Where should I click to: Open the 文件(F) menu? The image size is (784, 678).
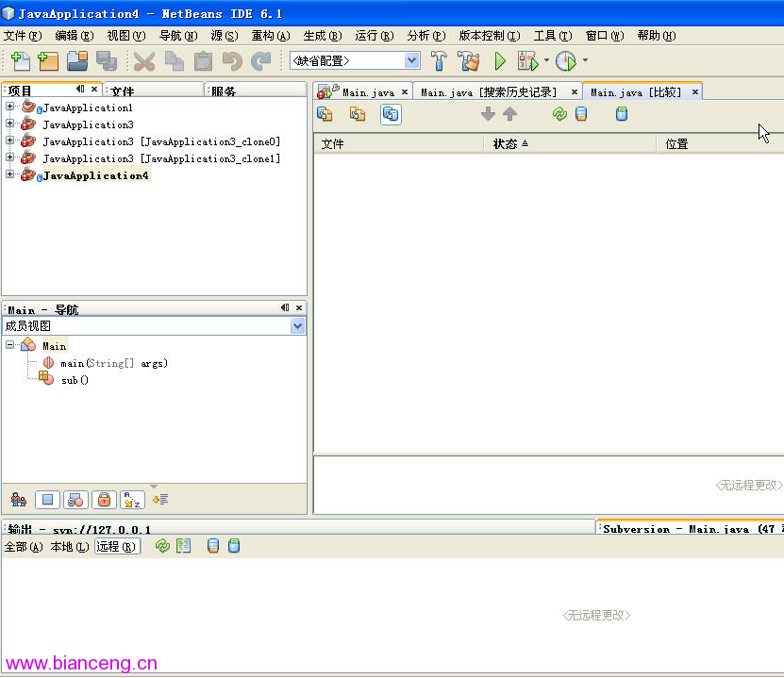pos(23,36)
